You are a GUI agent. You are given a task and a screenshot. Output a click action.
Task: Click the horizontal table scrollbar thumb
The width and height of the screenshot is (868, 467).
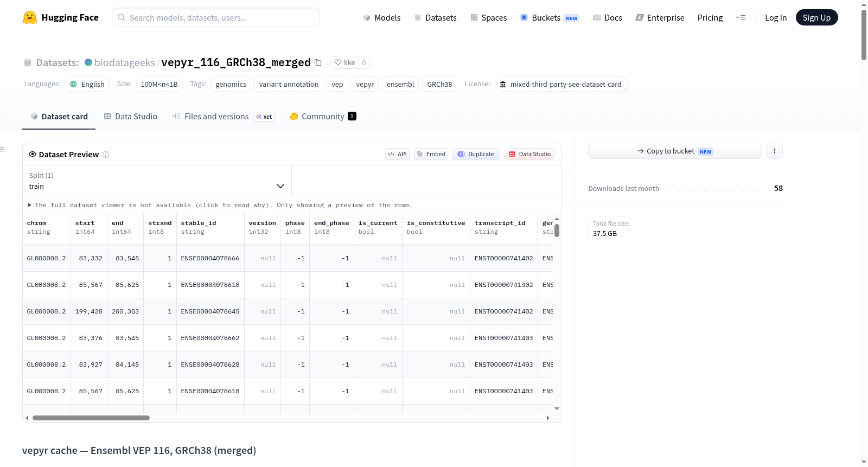pos(91,418)
